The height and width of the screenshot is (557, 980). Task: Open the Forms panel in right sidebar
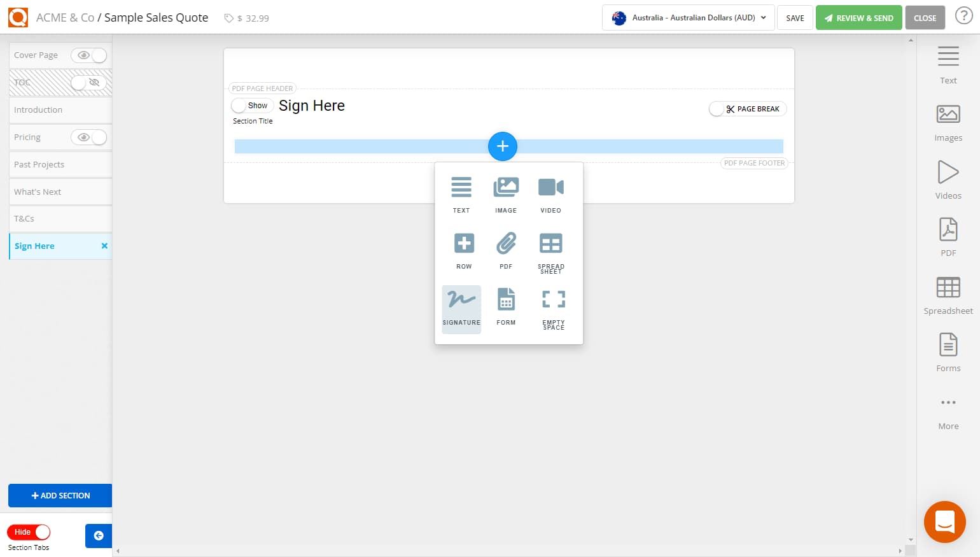pos(948,352)
